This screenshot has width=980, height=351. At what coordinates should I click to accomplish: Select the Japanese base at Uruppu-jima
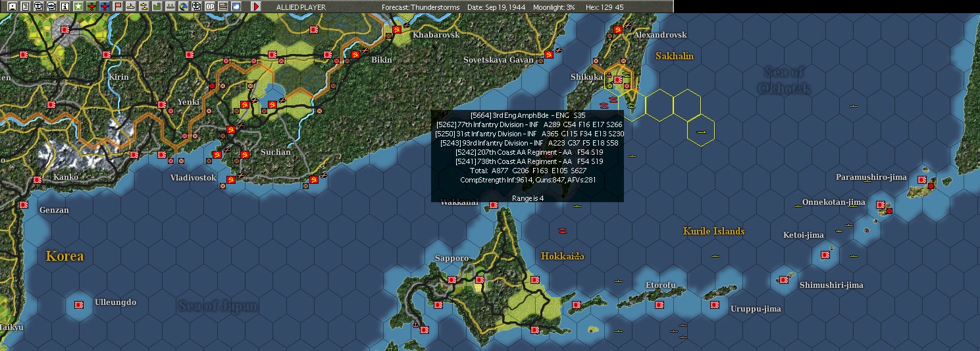coord(715,305)
